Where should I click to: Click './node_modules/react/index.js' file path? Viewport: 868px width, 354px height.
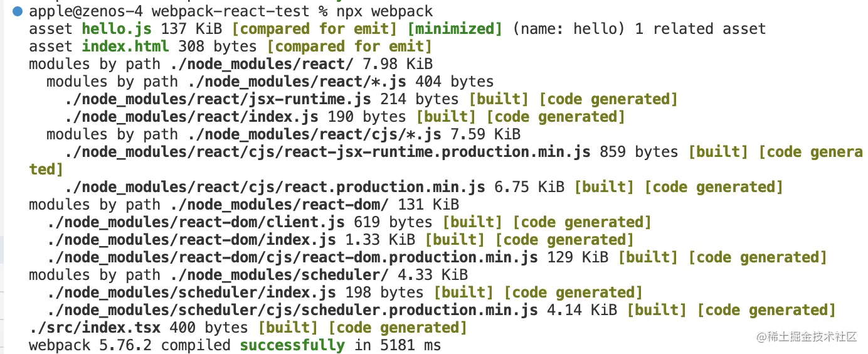coord(191,117)
